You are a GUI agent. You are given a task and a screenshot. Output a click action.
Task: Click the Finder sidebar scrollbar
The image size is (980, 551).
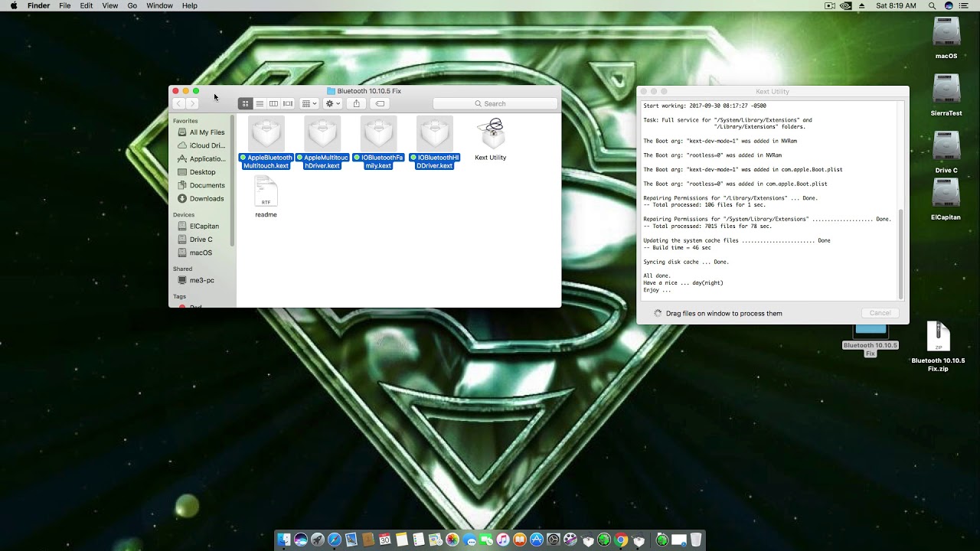click(233, 180)
